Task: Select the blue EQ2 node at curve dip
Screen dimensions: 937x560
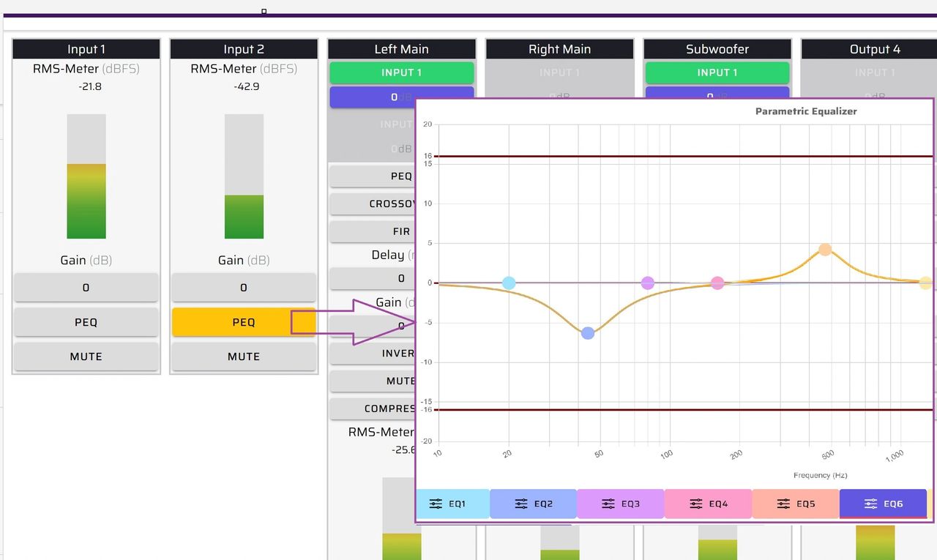Action: coord(588,333)
